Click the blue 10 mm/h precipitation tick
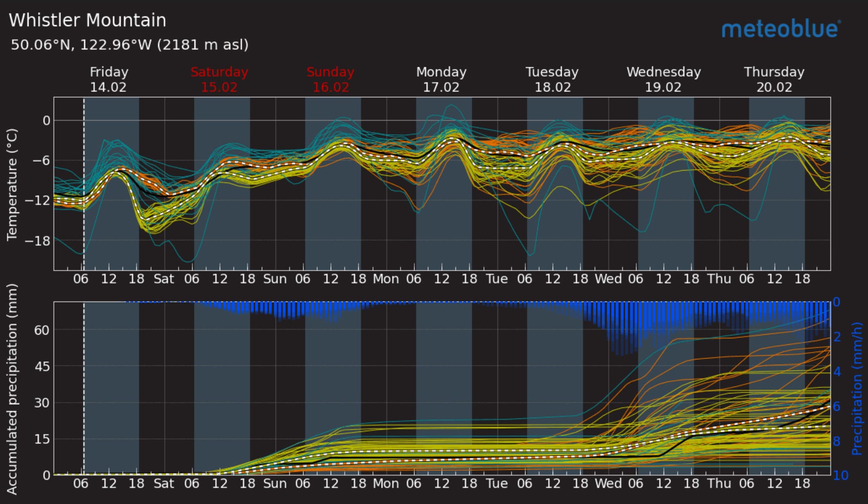The image size is (868, 504). tap(840, 475)
